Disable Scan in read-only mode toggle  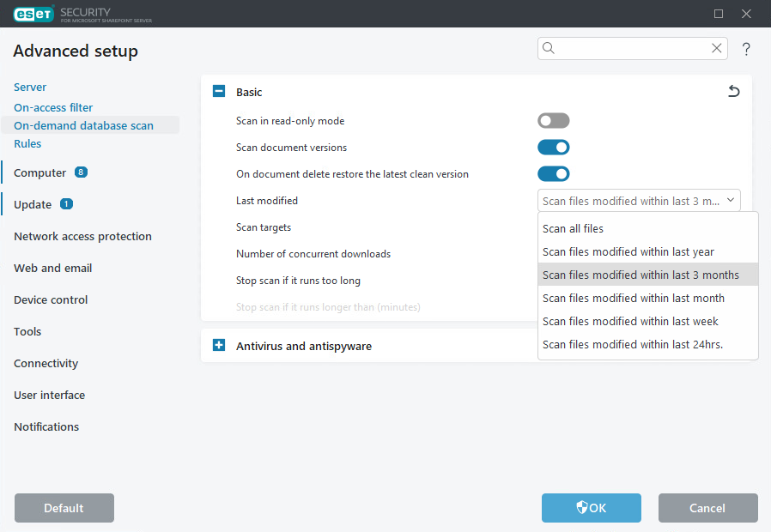point(553,120)
